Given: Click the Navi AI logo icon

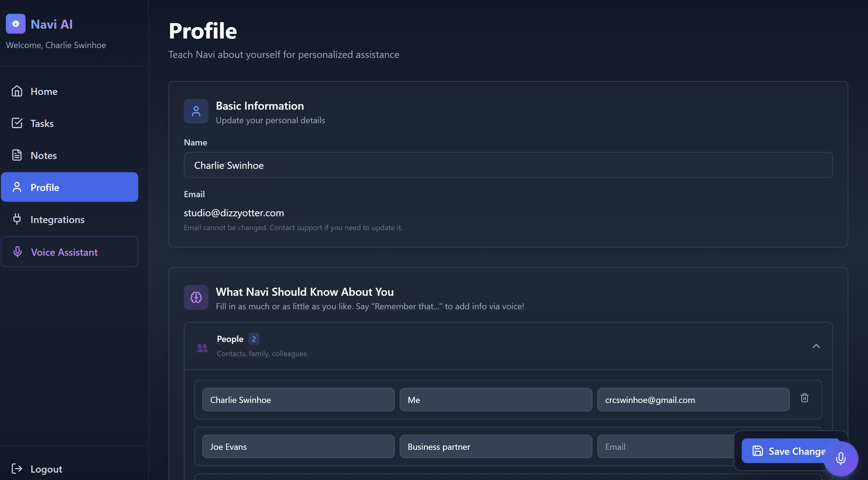Looking at the screenshot, I should click(x=15, y=24).
